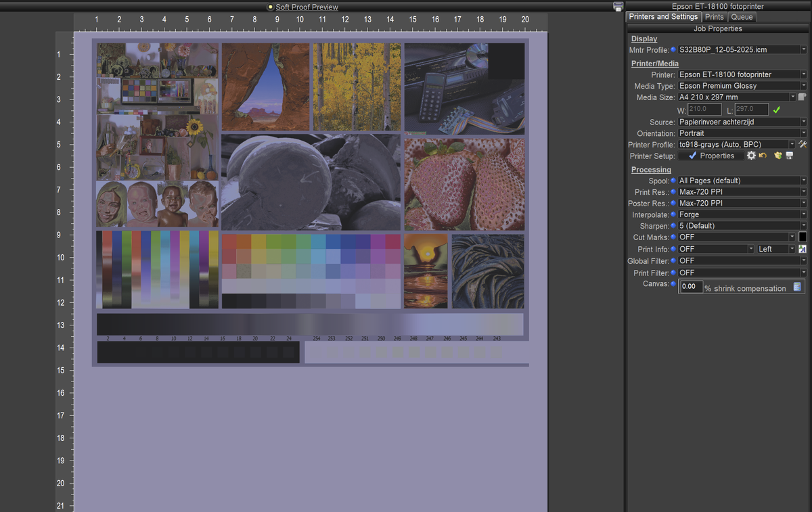The image size is (812, 512).
Task: Click the Epson ET-18100 fotoprinter panel title
Action: 718,6
